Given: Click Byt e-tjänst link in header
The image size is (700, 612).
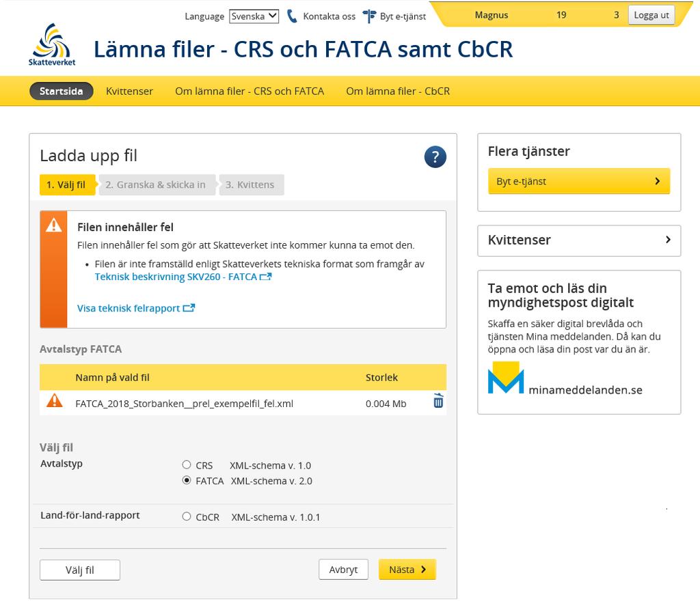Looking at the screenshot, I should point(403,16).
